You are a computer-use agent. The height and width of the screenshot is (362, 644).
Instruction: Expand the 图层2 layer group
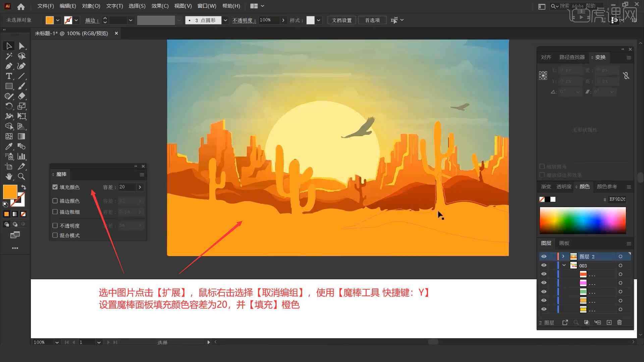pyautogui.click(x=563, y=256)
